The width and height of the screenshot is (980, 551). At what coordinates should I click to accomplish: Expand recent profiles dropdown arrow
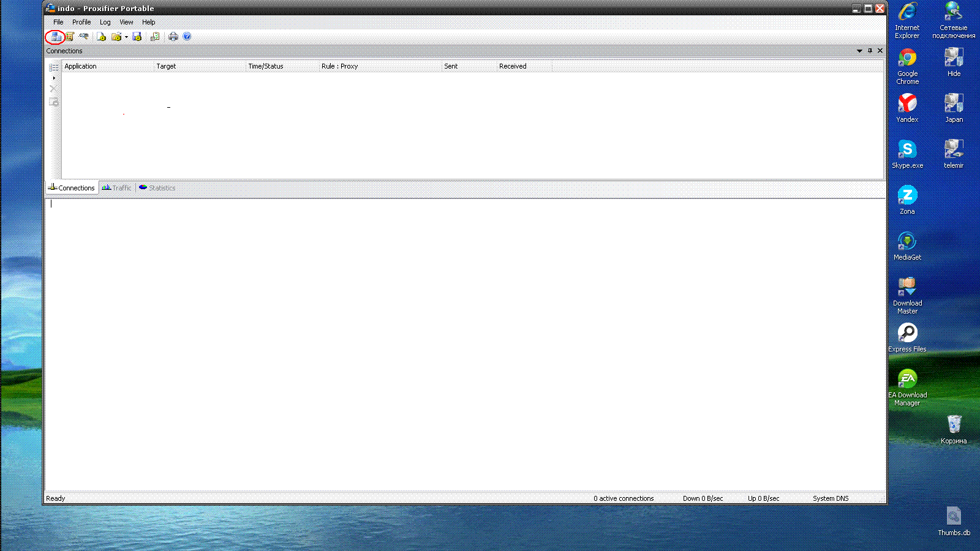tap(126, 37)
